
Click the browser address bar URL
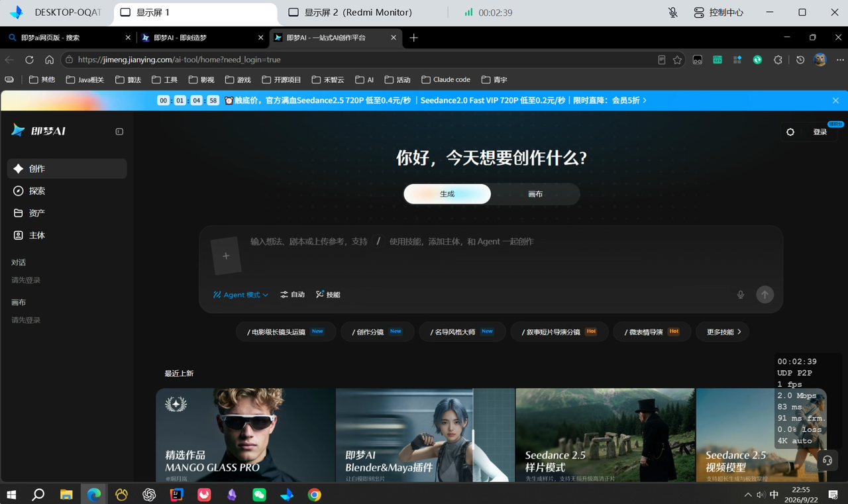click(x=179, y=60)
